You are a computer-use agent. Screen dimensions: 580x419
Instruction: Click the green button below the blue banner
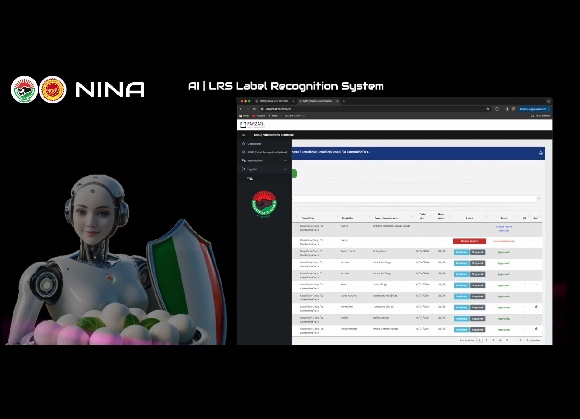(294, 173)
